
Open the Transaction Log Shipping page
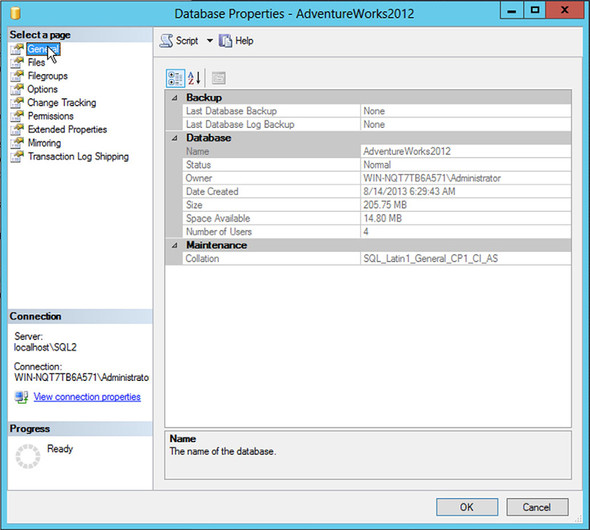78,156
